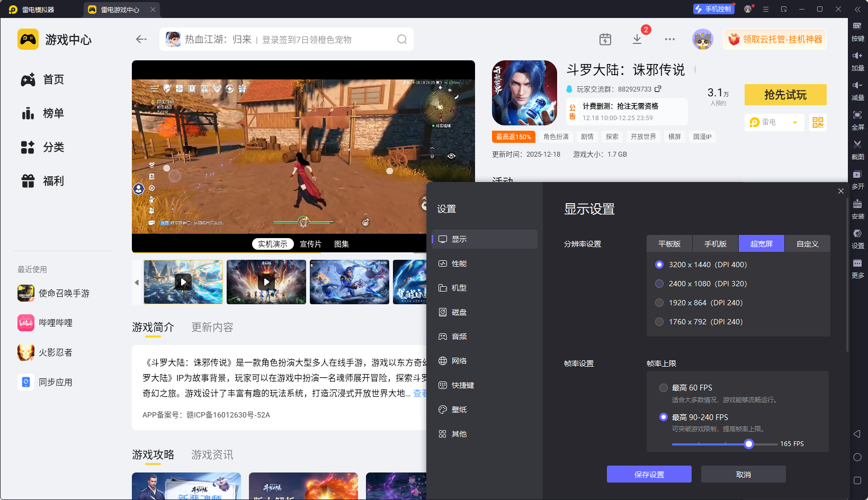
Task: Toggle 全屏 fullscreen in right sidebar
Action: (857, 120)
